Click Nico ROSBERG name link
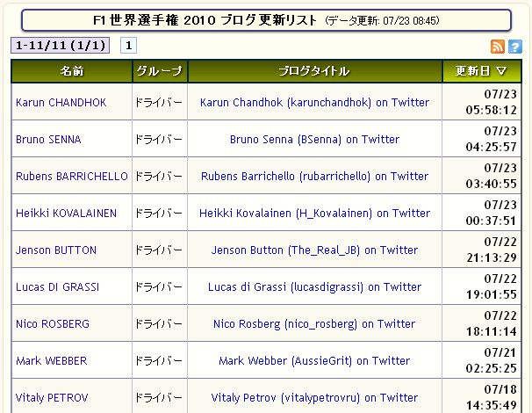The height and width of the screenshot is (413, 532). click(53, 324)
